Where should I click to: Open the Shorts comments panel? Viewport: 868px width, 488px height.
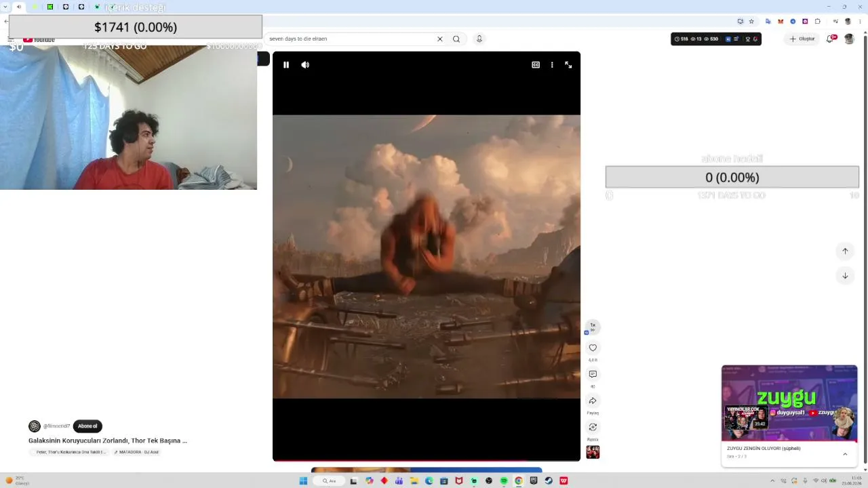click(593, 374)
